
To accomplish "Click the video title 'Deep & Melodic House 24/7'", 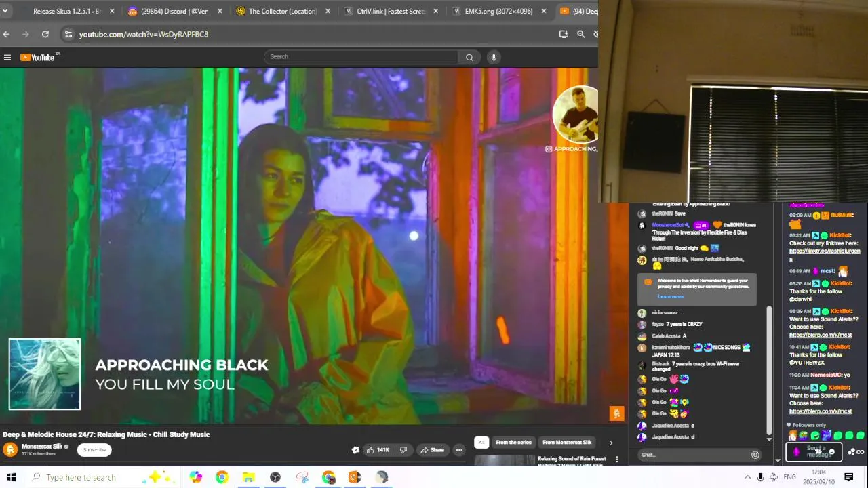I will tap(106, 434).
